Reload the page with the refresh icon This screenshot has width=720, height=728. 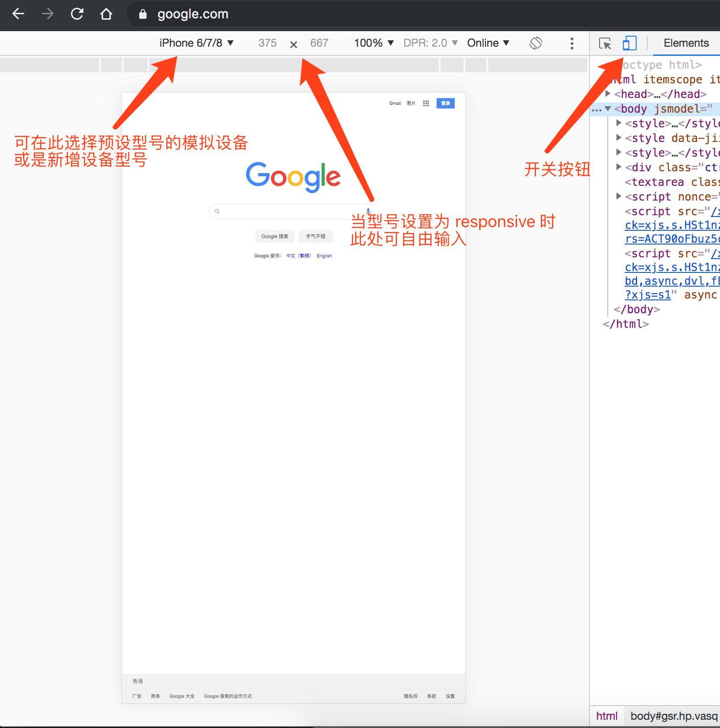[77, 14]
